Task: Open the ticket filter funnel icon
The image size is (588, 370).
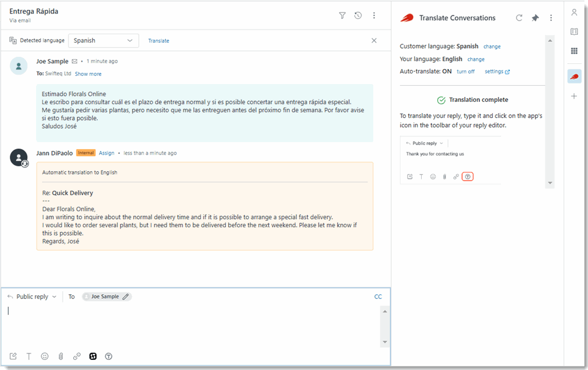Action: point(342,15)
